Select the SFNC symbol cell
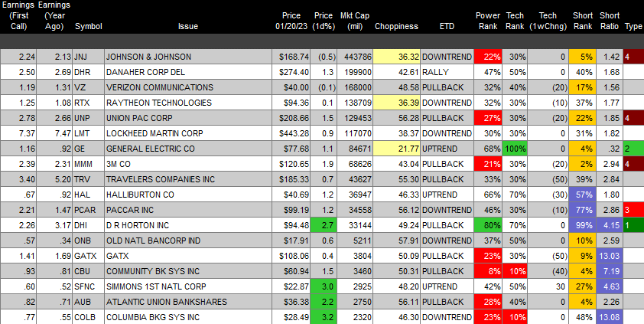Image resolution: width=644 pixels, height=324 pixels. pos(88,286)
